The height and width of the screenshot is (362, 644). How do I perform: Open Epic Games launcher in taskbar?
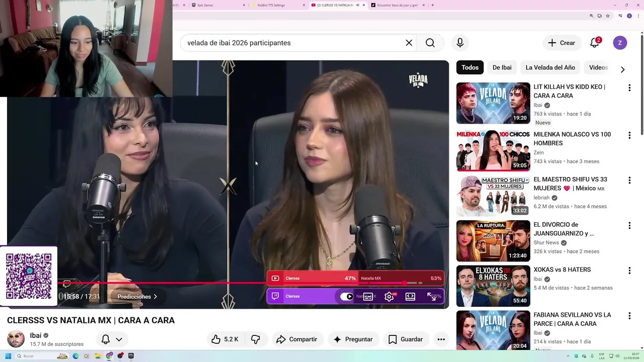(131, 356)
